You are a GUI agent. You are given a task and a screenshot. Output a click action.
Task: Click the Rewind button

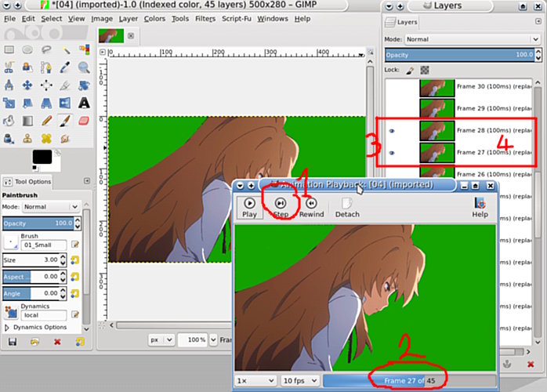[x=312, y=208]
